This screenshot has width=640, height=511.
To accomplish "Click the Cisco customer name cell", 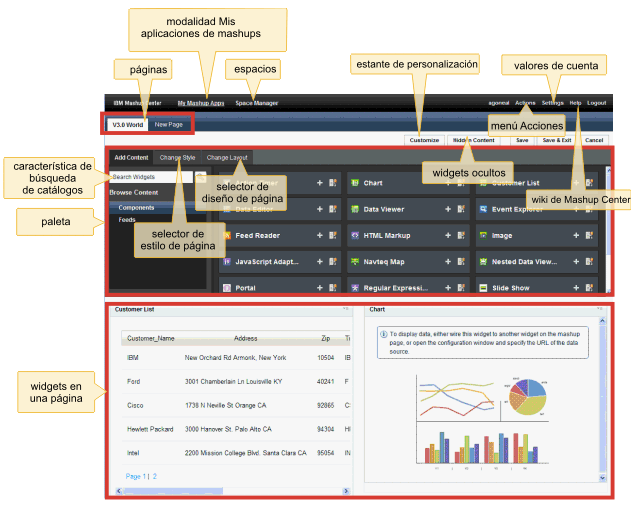I will 135,405.
